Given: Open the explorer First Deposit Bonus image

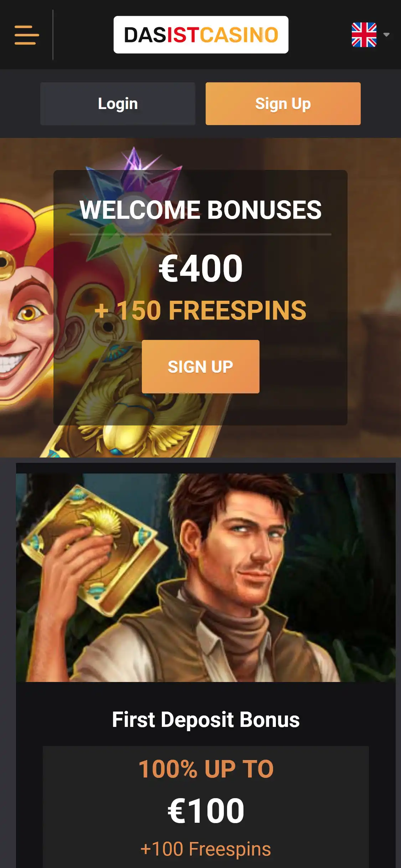Looking at the screenshot, I should [x=206, y=578].
